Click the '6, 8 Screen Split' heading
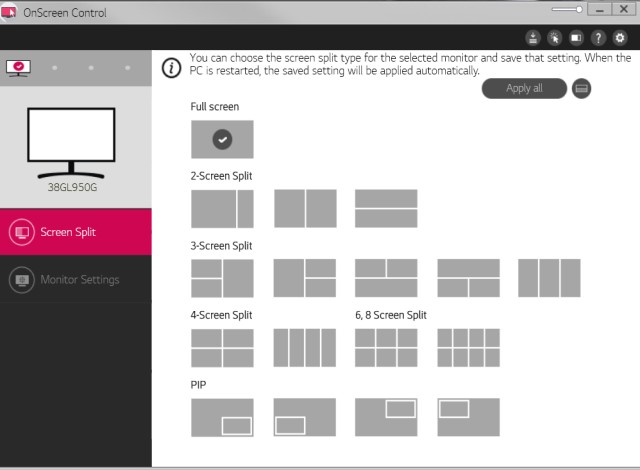The height and width of the screenshot is (470, 640). point(391,315)
